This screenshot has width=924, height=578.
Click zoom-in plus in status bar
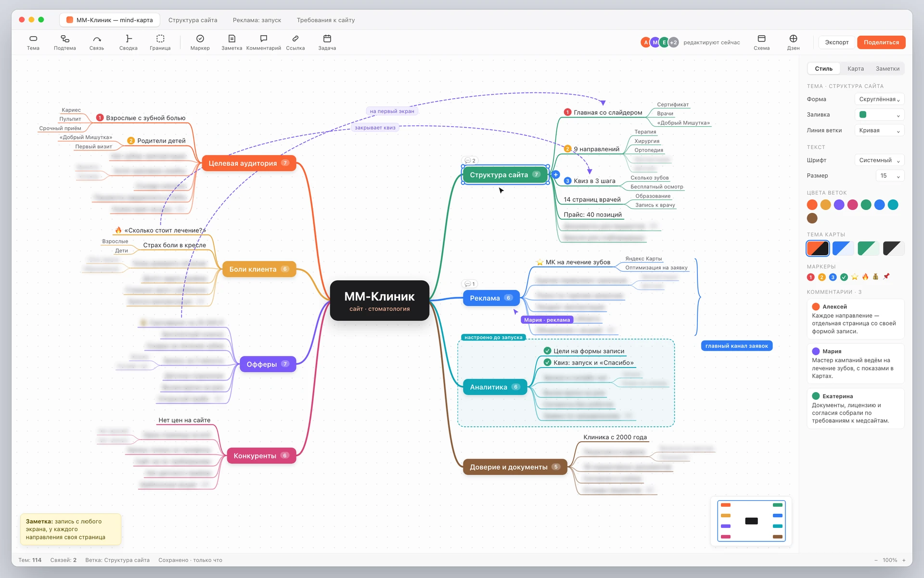[x=904, y=560]
